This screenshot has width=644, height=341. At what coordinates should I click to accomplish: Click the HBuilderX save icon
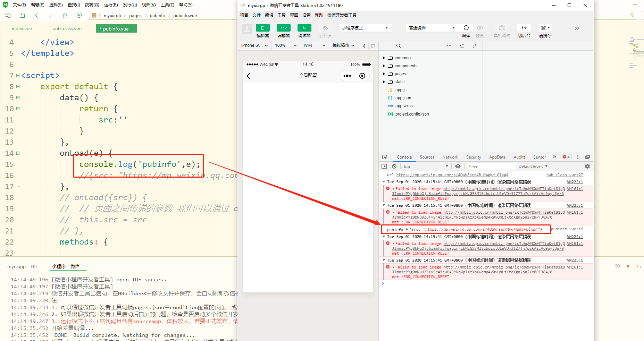tap(22, 15)
